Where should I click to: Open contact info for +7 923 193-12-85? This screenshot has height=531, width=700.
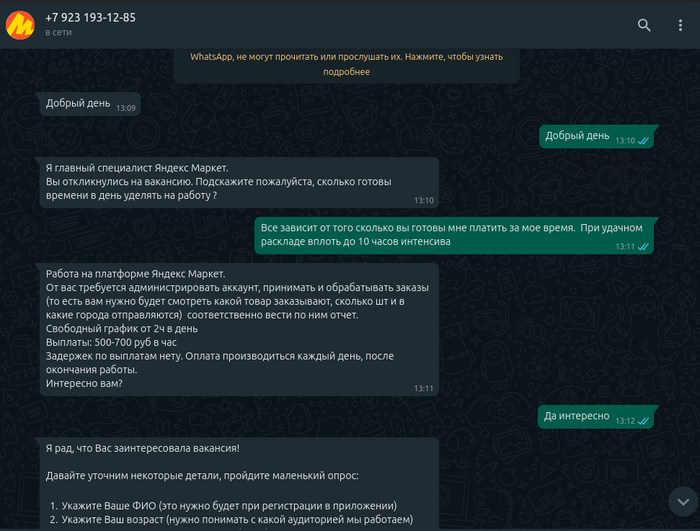point(91,17)
